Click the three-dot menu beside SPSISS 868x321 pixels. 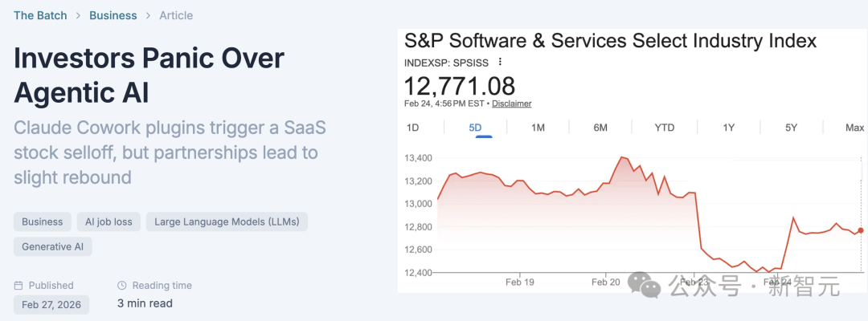click(500, 62)
